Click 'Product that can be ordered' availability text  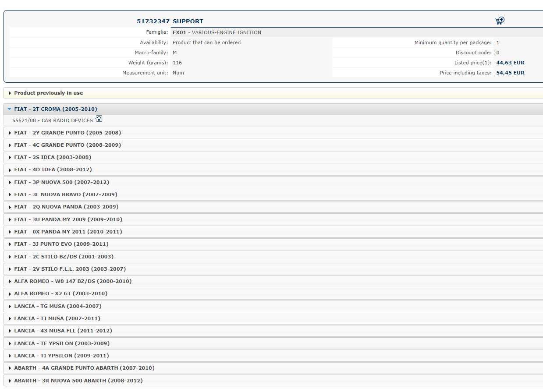tap(206, 42)
